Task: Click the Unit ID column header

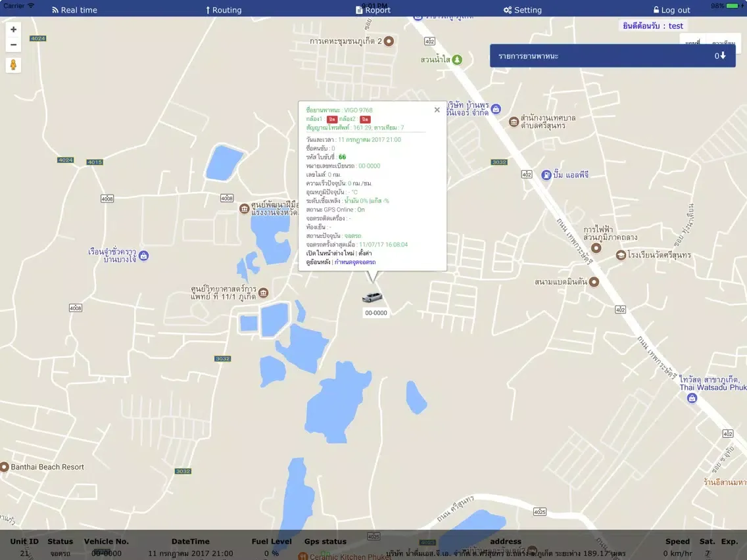Action: tap(24, 542)
